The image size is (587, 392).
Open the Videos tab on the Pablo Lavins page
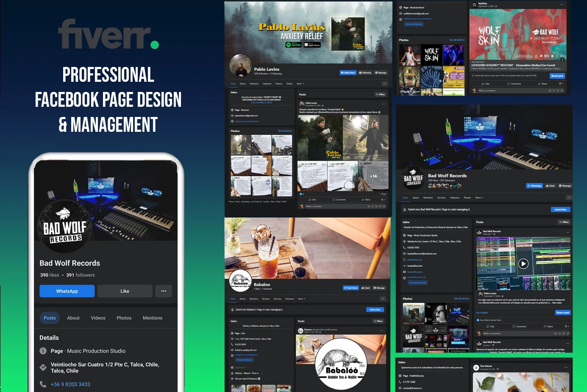pyautogui.click(x=289, y=83)
